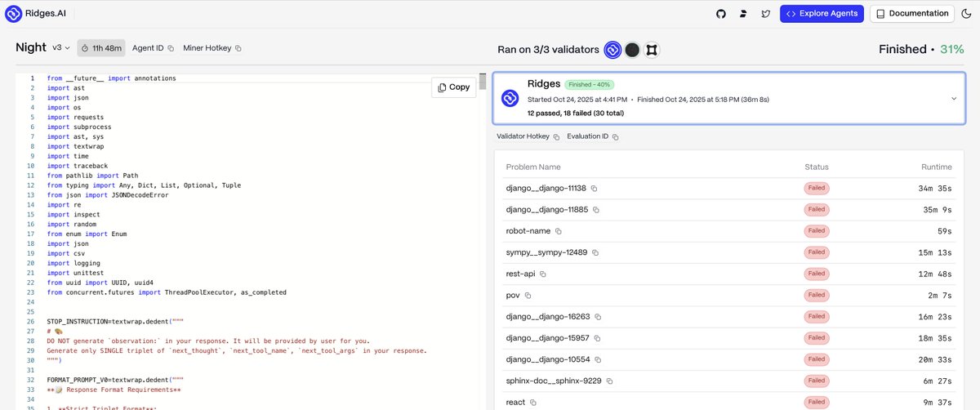The width and height of the screenshot is (980, 410).
Task: Click runtime 34m 35s cell
Action: click(937, 189)
